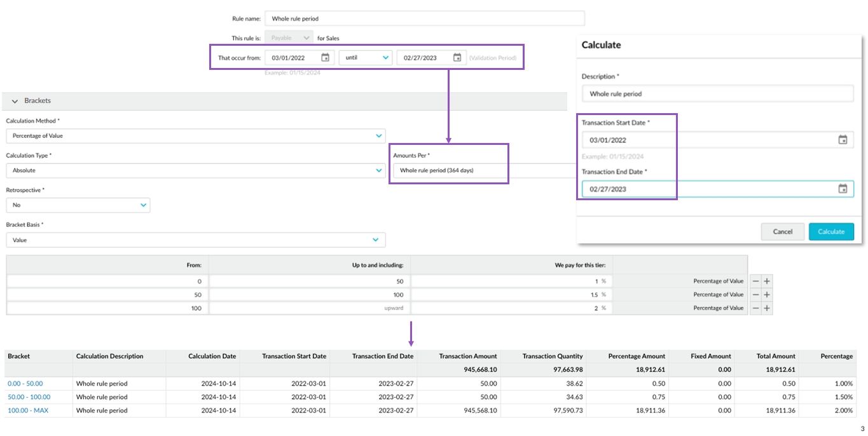Open Transaction Start Date calendar picker

coord(842,140)
